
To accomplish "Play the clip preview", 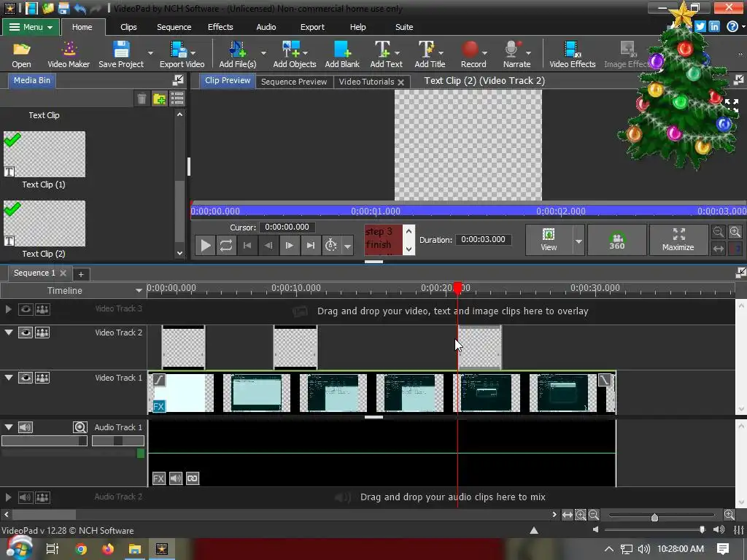I will 205,246.
